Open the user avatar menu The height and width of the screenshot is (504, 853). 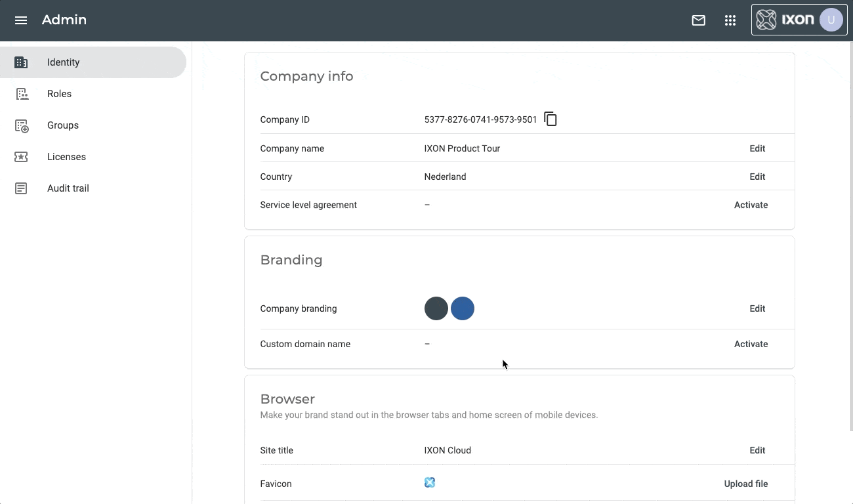coord(831,20)
